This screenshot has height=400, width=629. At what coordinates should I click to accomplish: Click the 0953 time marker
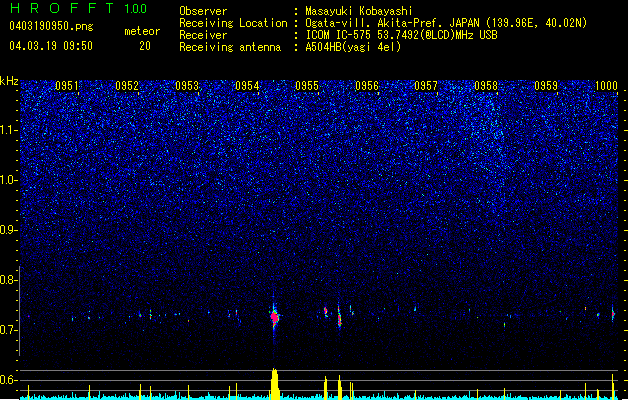point(187,86)
